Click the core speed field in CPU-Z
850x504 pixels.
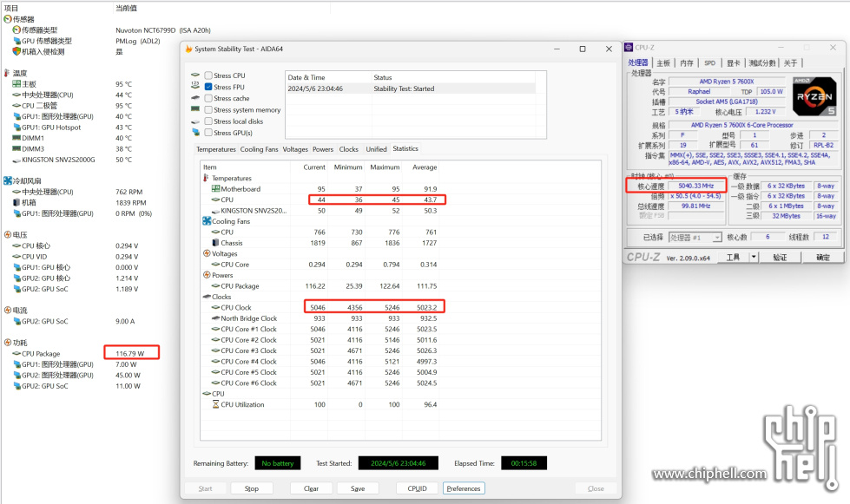[x=696, y=186]
